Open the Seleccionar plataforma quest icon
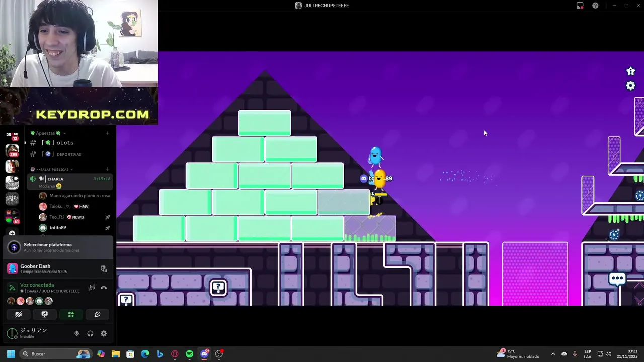The image size is (644, 362). tap(14, 247)
